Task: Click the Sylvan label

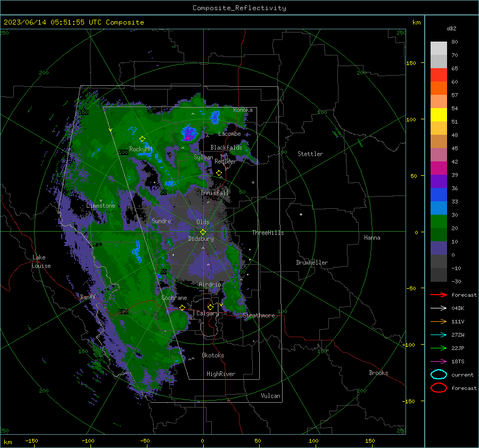Action: 203,157
